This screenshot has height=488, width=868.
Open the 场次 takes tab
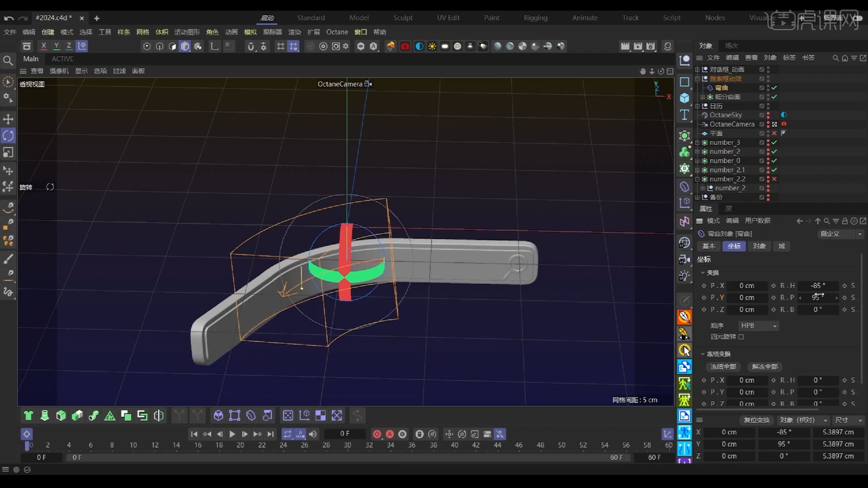(x=731, y=46)
